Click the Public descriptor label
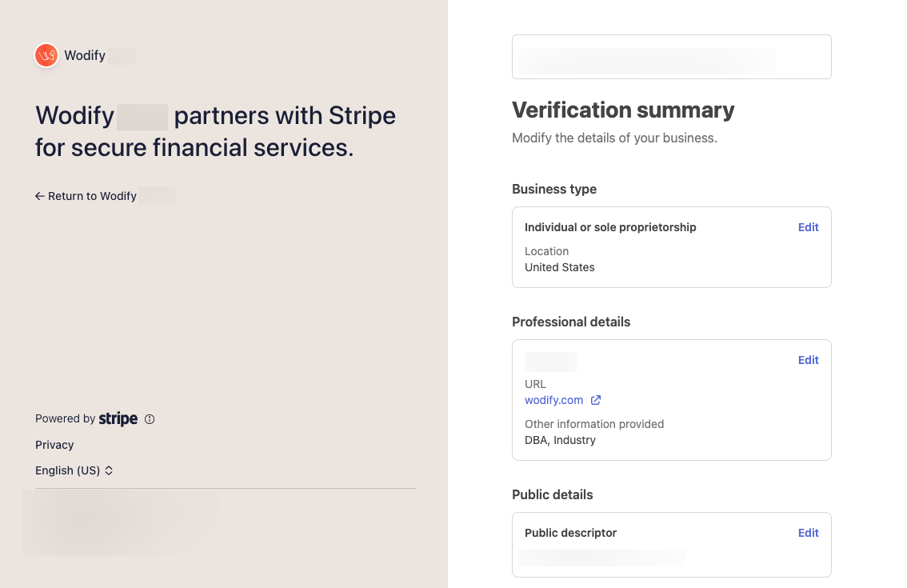 [x=570, y=533]
